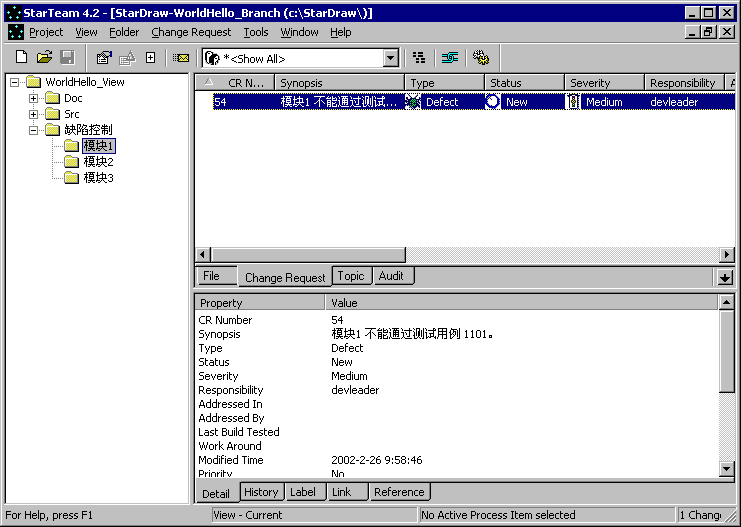
Task: Click the 缺陷控制 folder icon
Action: click(52, 130)
